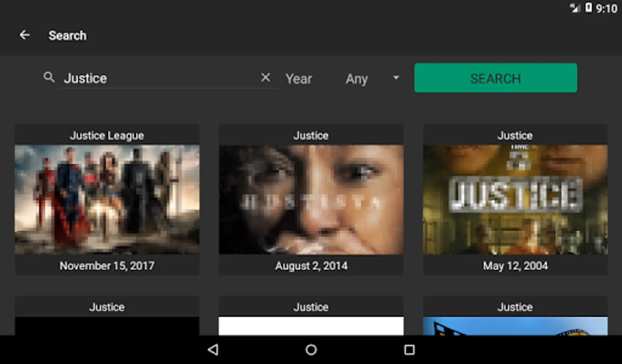The width and height of the screenshot is (622, 364).
Task: Tap the back arrow in the Search header
Action: click(x=25, y=35)
